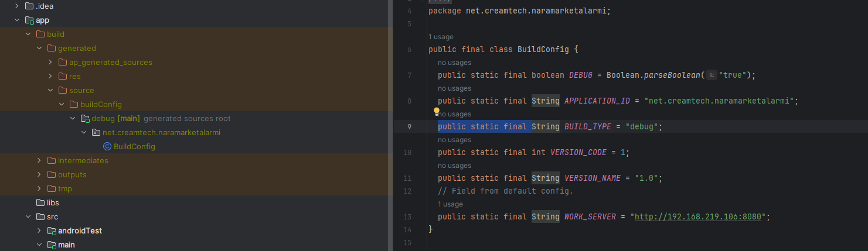
Task: Click the ap_generated_sources folder icon
Action: tap(63, 62)
